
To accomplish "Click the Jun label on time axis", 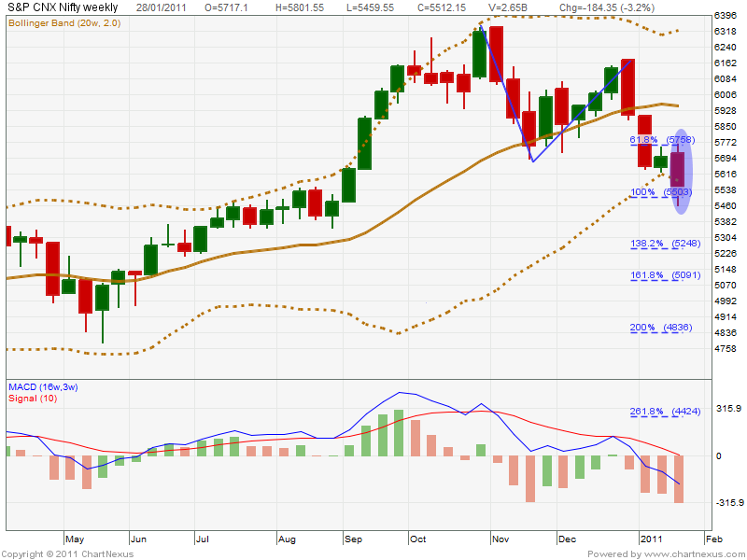I will (138, 539).
